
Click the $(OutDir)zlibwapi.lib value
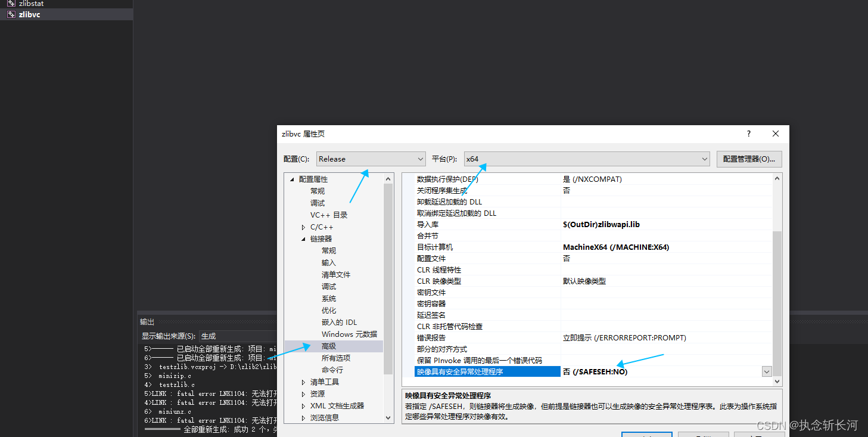(601, 224)
